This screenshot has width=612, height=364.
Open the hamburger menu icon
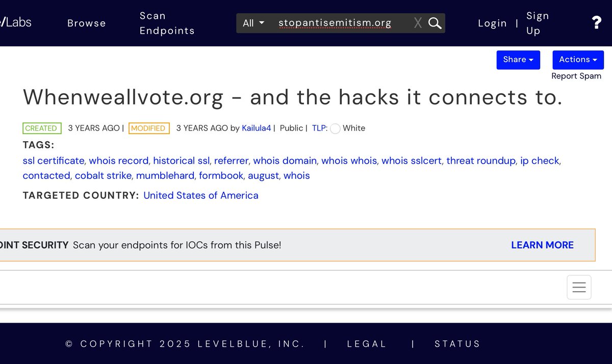(x=579, y=287)
